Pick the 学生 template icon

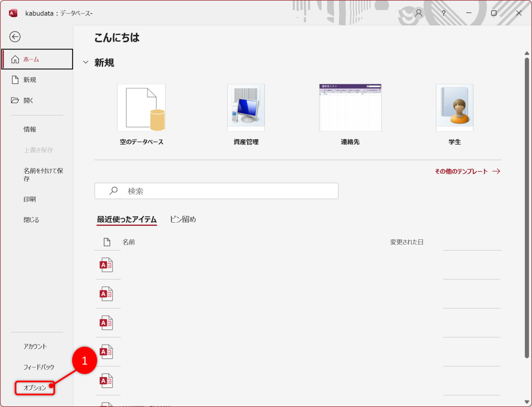pos(454,108)
